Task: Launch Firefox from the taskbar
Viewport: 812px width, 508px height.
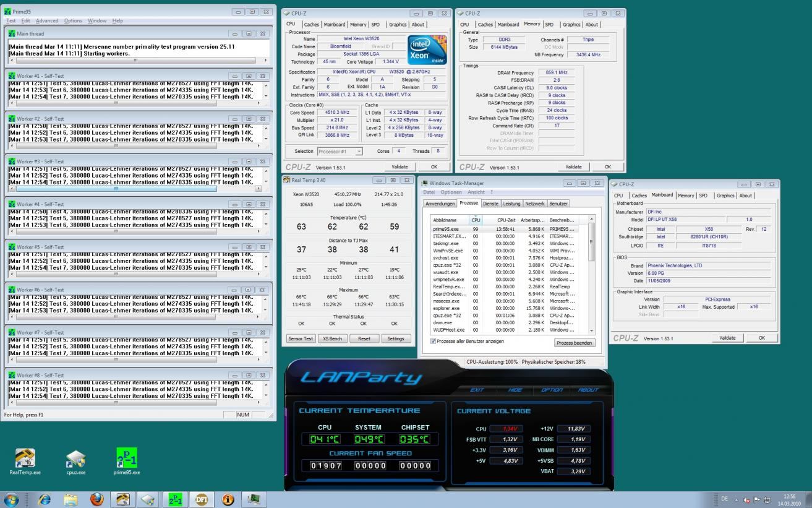Action: 96,499
